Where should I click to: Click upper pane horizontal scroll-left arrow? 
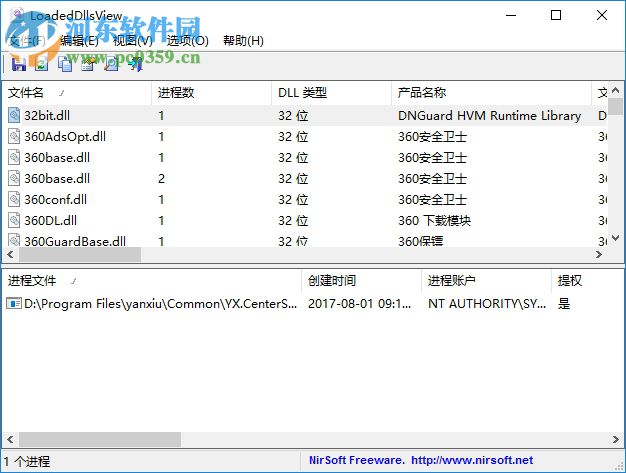tap(10, 254)
